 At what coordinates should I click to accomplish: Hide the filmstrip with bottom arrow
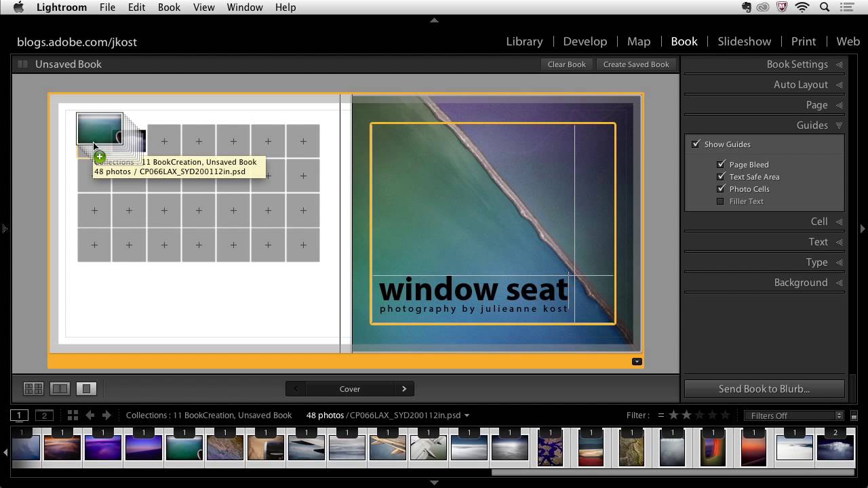click(x=434, y=483)
